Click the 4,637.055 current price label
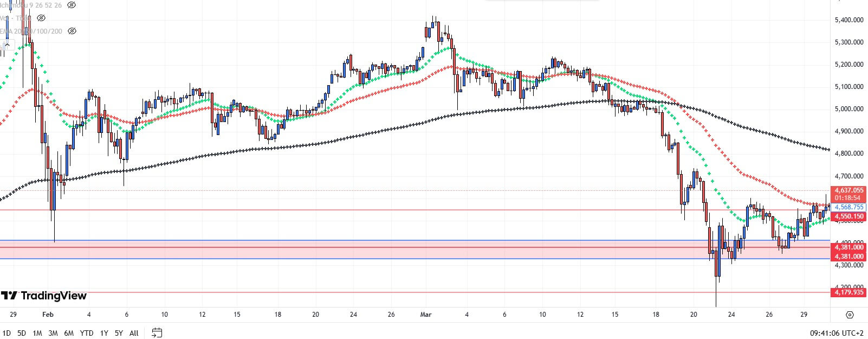Viewport: 868px width, 339px height. pos(849,190)
